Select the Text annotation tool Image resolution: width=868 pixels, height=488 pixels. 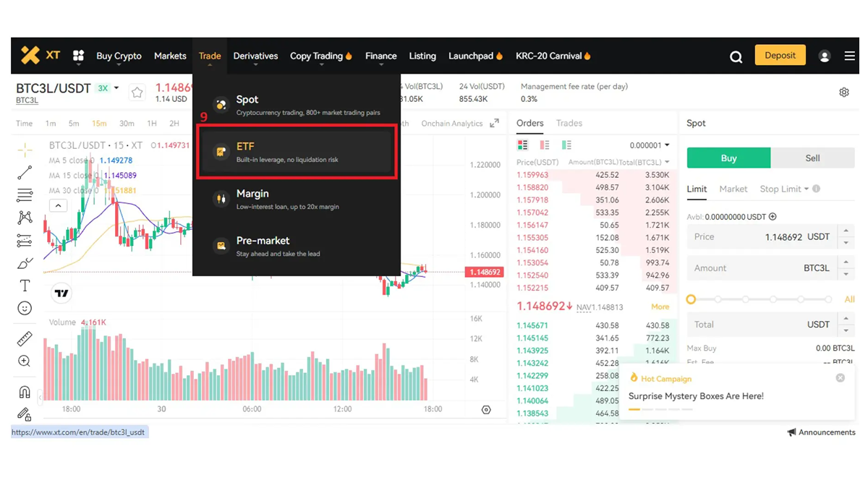25,286
